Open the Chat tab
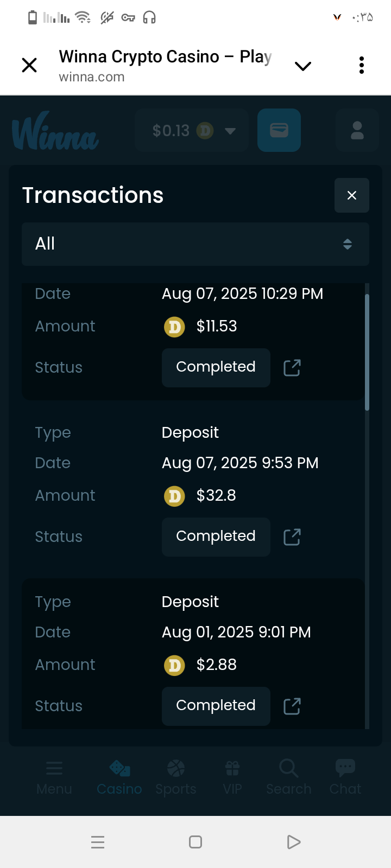This screenshot has height=868, width=391. [345, 777]
